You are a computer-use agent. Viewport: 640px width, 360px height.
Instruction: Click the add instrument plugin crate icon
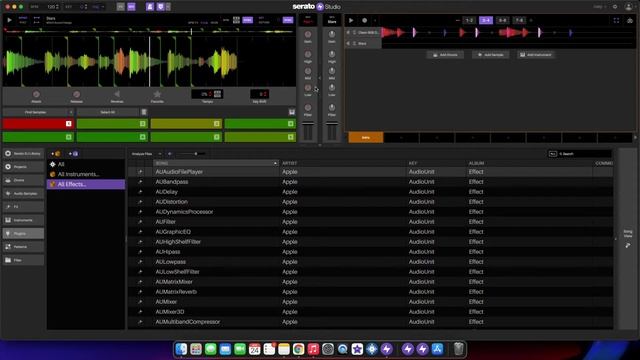coord(56,153)
